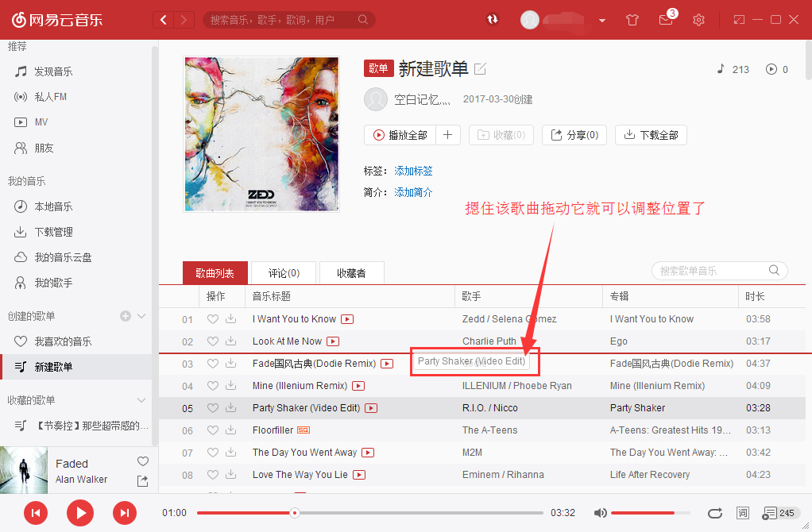812x532 pixels.
Task: Click the 添加标签 link
Action: 413,170
